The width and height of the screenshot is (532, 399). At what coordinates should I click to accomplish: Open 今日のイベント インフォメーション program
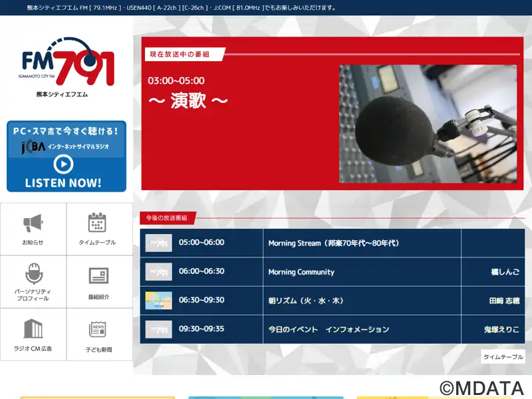[329, 329]
